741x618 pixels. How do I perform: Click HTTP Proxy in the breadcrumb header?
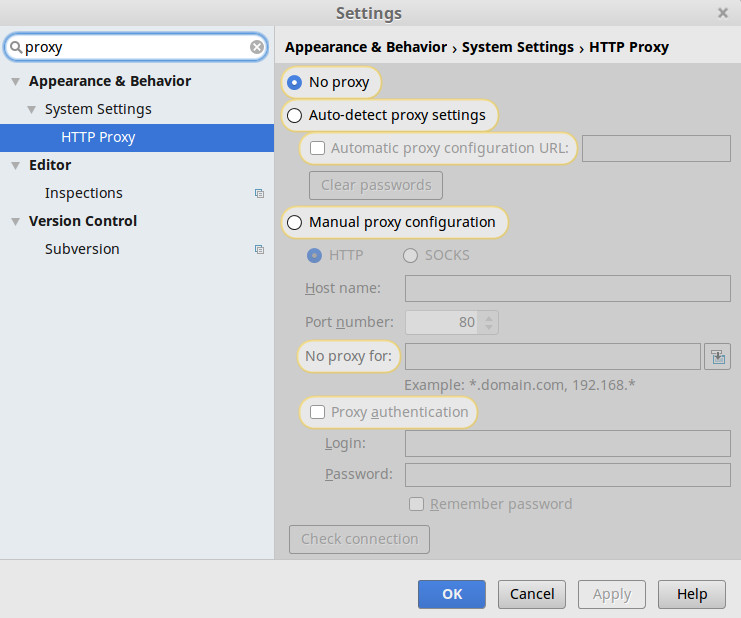(629, 47)
